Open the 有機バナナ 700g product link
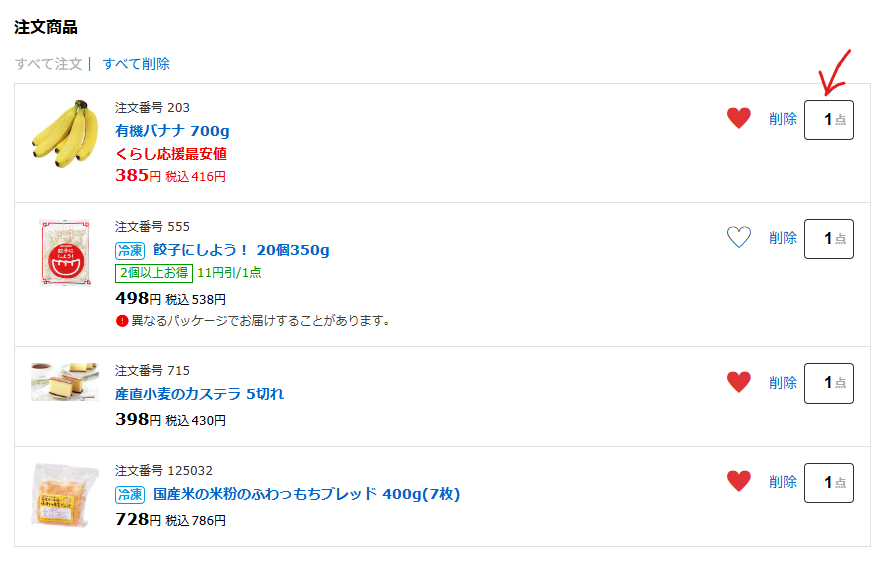Screen dimensions: 886x565 click(172, 131)
